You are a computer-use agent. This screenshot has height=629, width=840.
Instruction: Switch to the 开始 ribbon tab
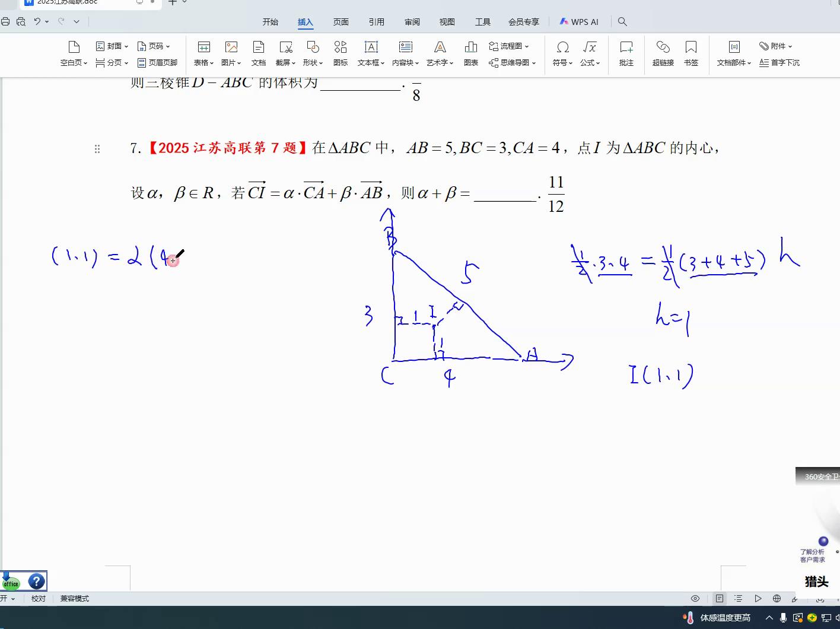tap(271, 22)
